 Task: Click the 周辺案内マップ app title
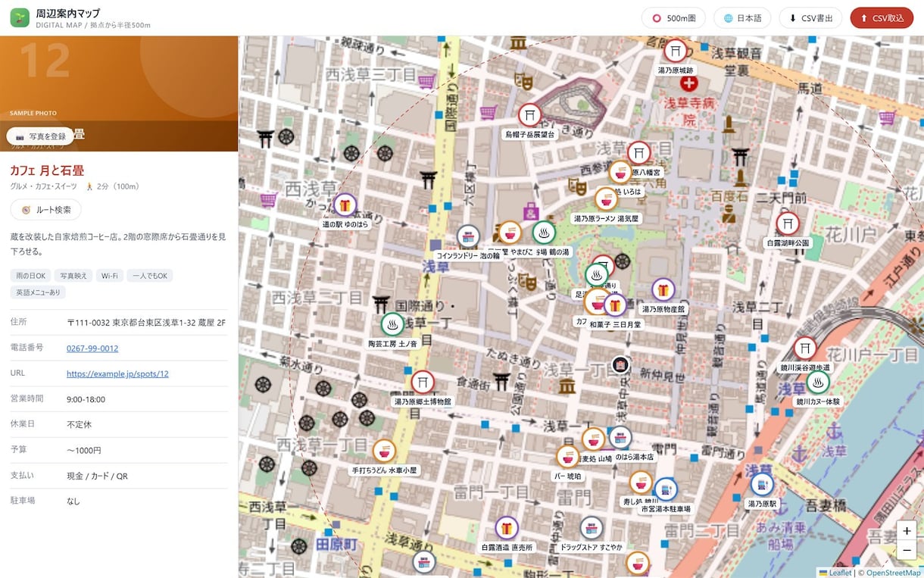click(68, 13)
